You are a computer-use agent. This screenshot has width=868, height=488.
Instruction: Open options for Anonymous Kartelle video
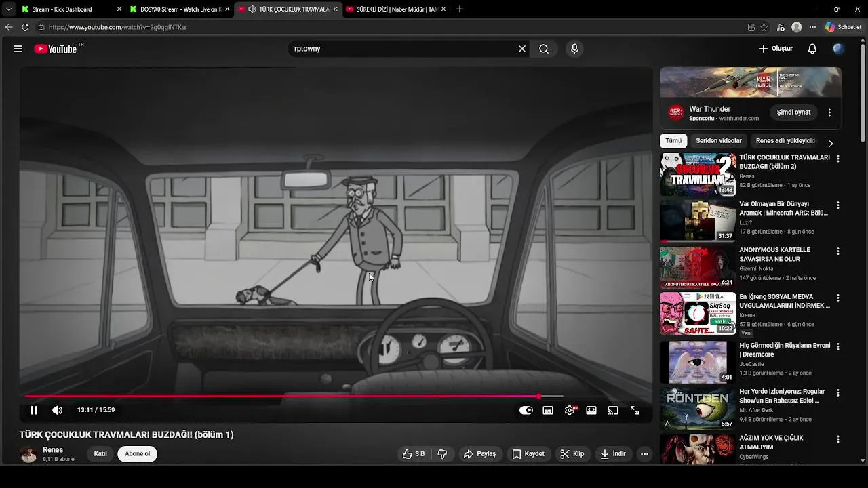click(838, 251)
